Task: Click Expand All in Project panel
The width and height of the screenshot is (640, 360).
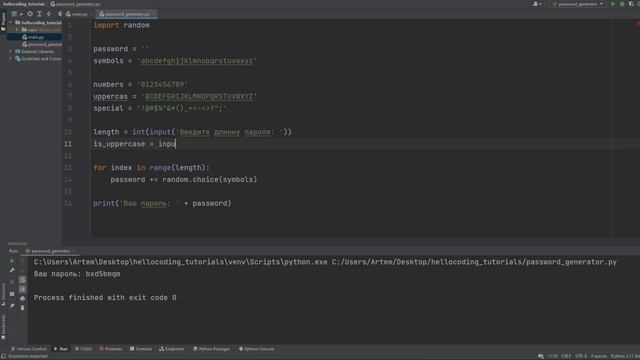Action: [39, 14]
